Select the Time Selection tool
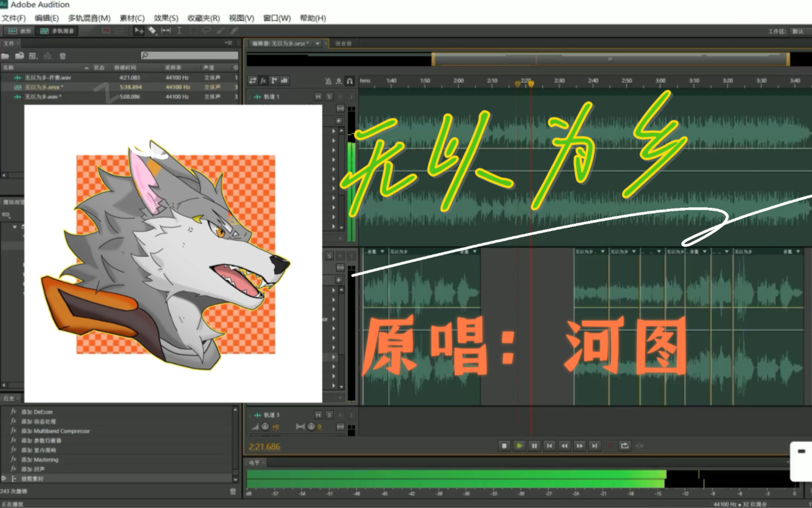This screenshot has height=508, width=812. coord(179,31)
